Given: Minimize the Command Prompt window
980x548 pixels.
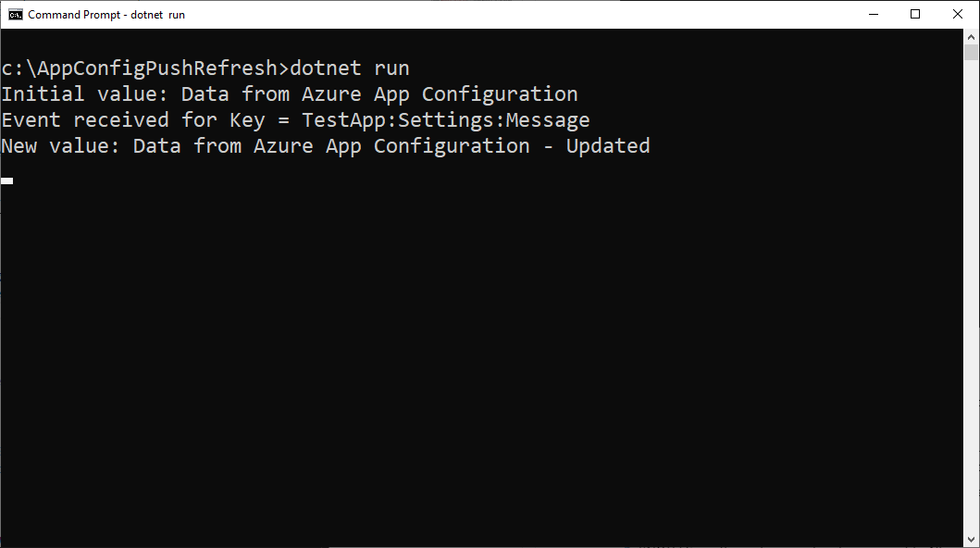Looking at the screenshot, I should click(x=873, y=15).
